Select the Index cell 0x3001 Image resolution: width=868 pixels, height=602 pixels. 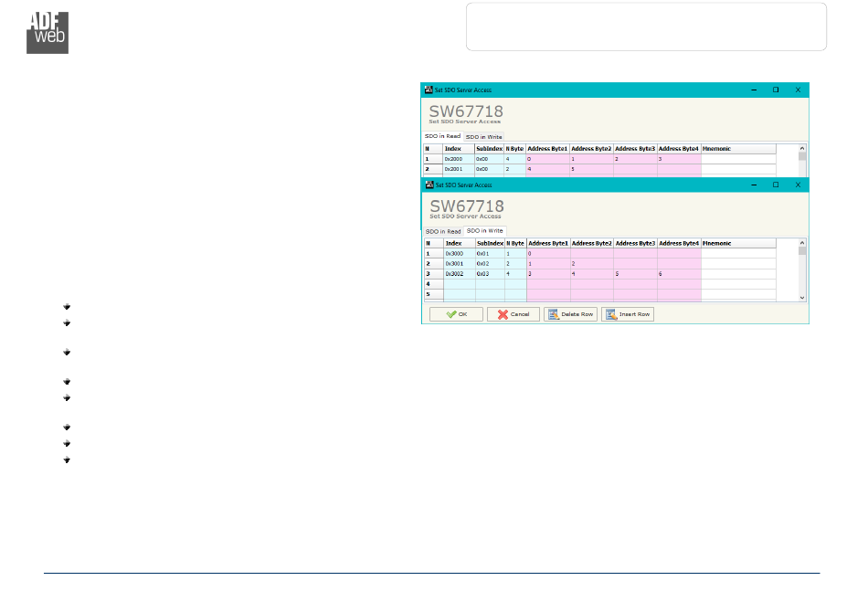[460, 264]
